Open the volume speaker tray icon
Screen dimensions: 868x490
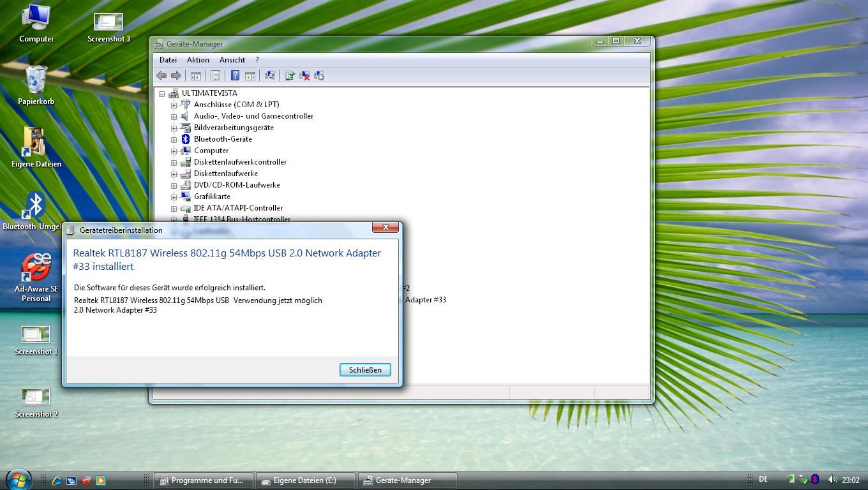tap(832, 480)
